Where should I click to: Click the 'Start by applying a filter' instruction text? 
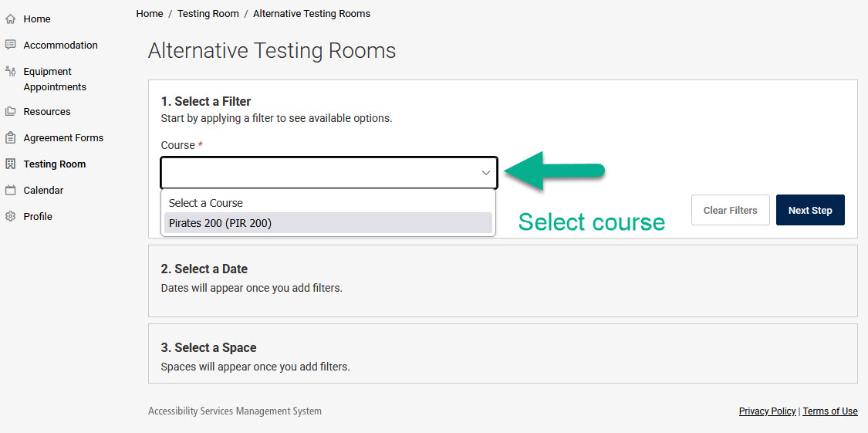[x=276, y=118]
